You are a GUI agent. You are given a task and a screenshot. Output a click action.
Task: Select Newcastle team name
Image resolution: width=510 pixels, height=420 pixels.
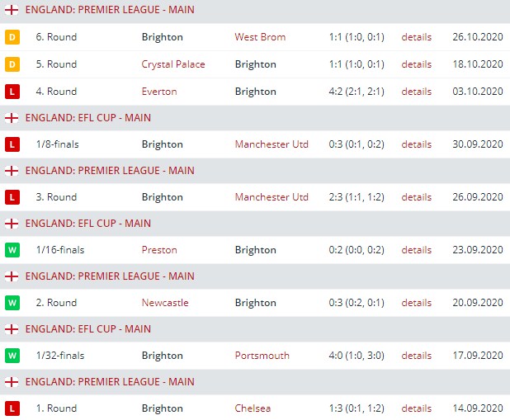click(165, 303)
